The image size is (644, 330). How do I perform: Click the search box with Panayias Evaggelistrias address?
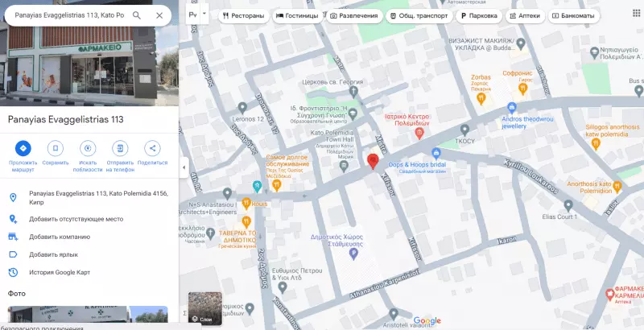pos(69,15)
